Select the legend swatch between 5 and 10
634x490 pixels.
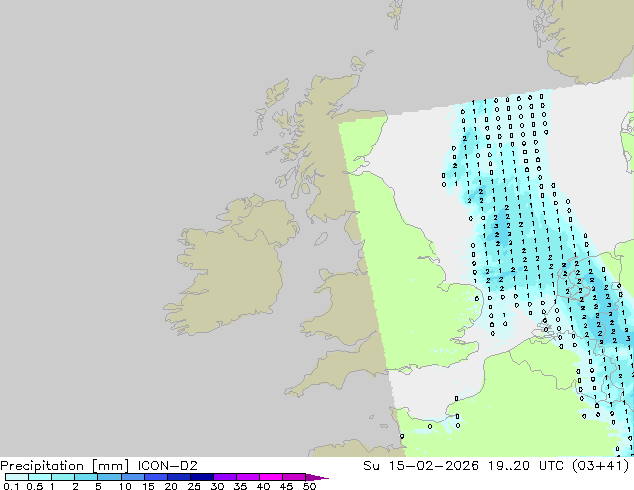pyautogui.click(x=109, y=477)
